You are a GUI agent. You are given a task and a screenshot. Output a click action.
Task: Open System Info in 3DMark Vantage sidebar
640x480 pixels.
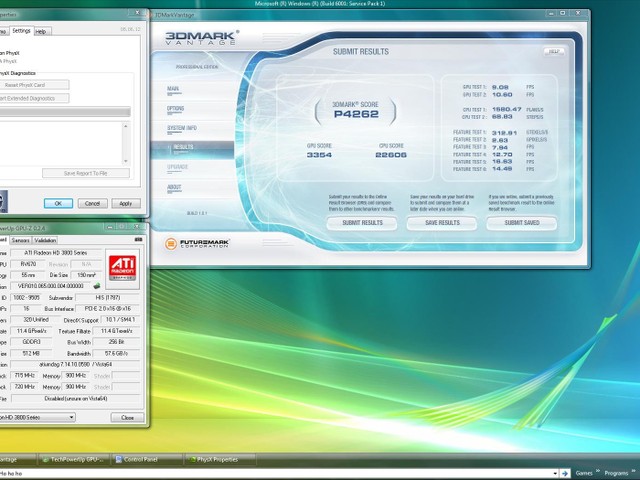(x=182, y=129)
